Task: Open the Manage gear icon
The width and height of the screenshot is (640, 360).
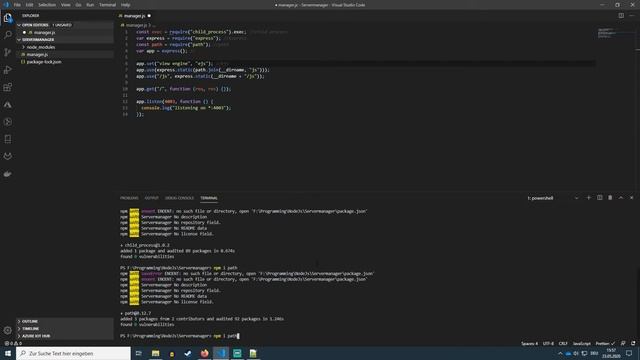Action: point(8,330)
